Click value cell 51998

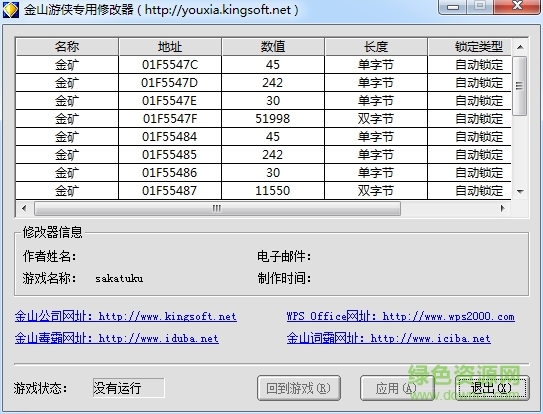[x=273, y=119]
